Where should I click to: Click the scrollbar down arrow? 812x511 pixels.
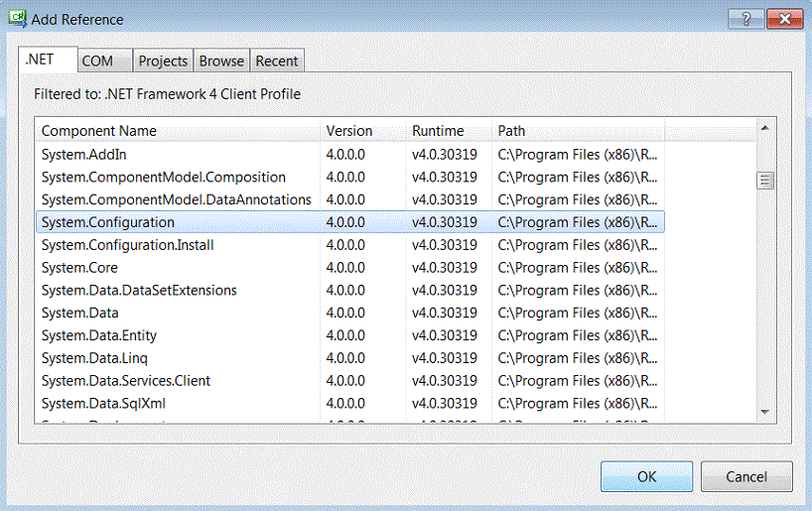click(765, 412)
